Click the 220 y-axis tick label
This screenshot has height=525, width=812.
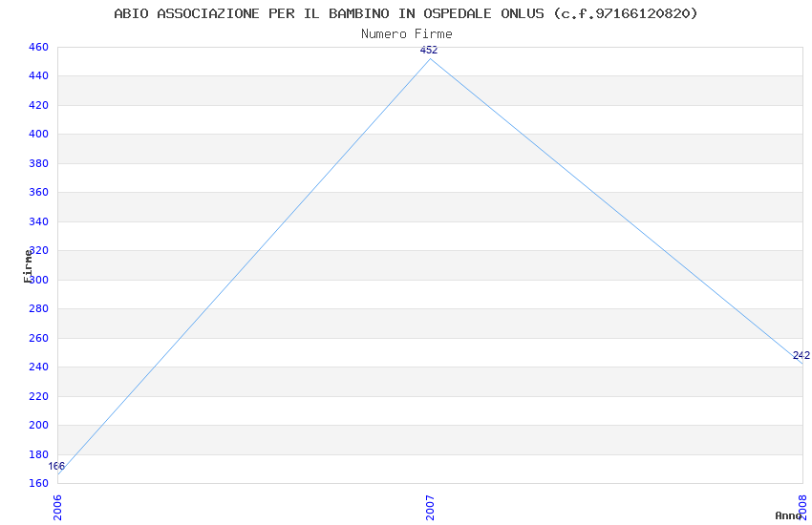(38, 397)
